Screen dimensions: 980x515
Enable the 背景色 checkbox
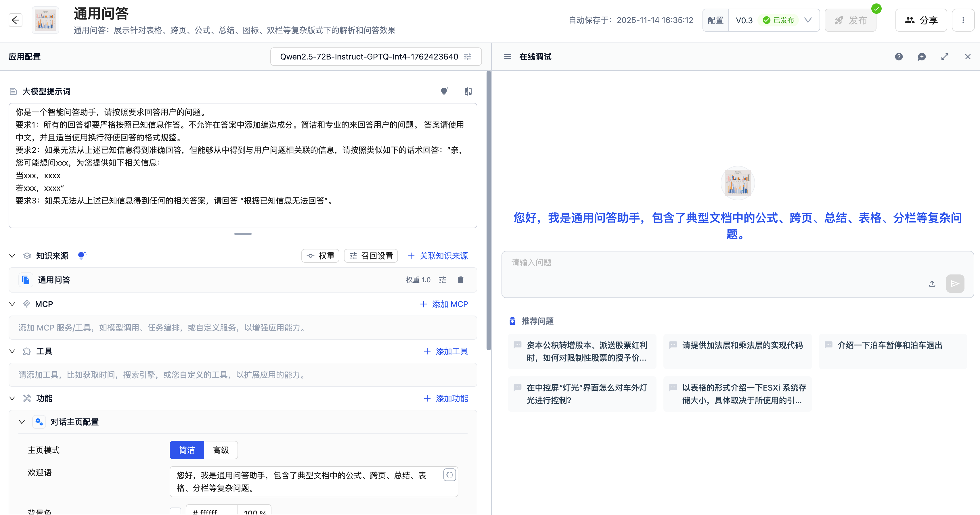[x=175, y=511]
